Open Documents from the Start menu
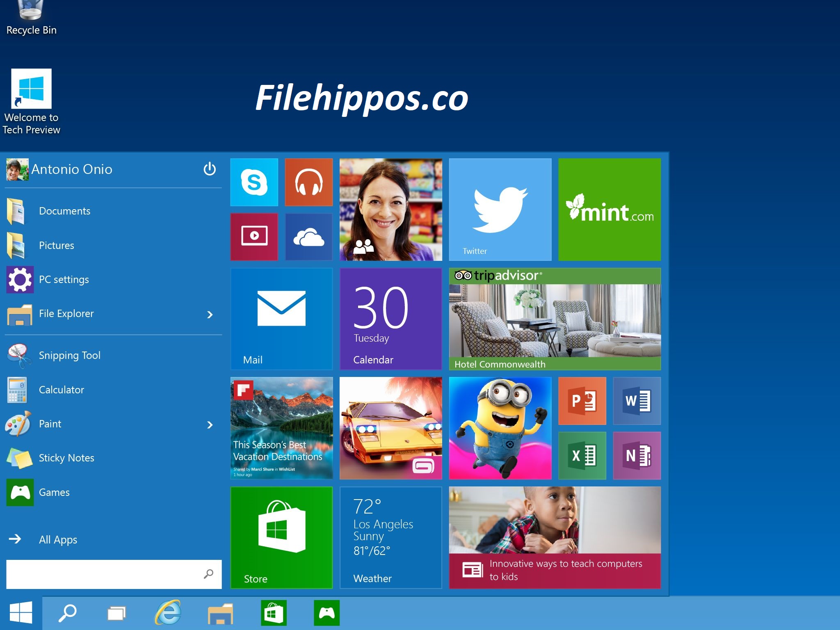The image size is (840, 630). pyautogui.click(x=64, y=211)
